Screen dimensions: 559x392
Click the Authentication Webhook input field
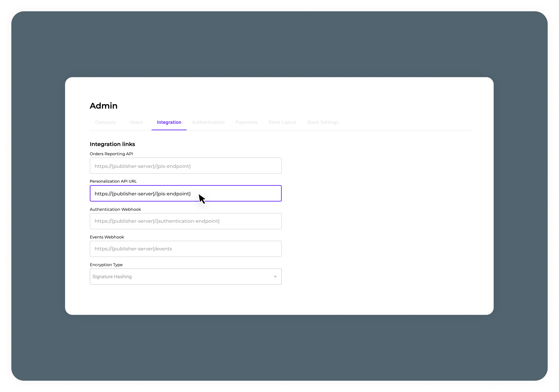186,221
